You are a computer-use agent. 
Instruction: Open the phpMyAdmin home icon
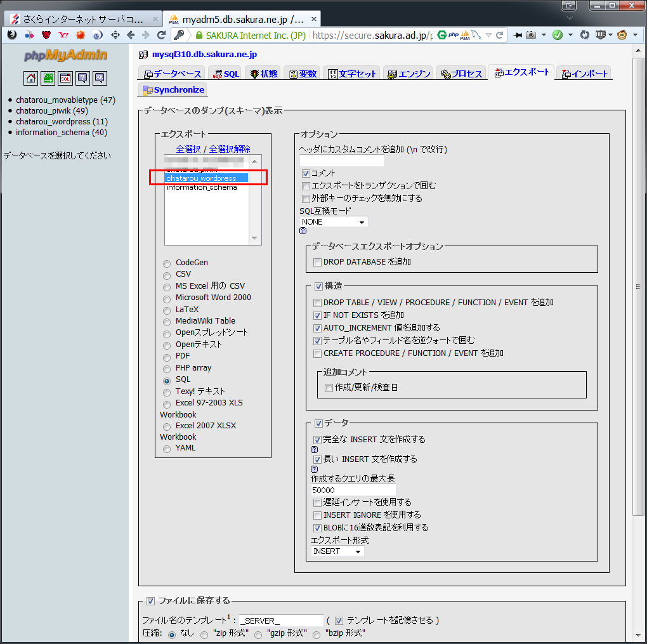pos(30,78)
